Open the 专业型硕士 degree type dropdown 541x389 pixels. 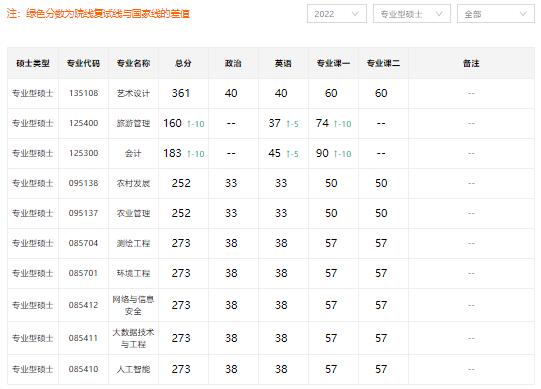coord(412,14)
